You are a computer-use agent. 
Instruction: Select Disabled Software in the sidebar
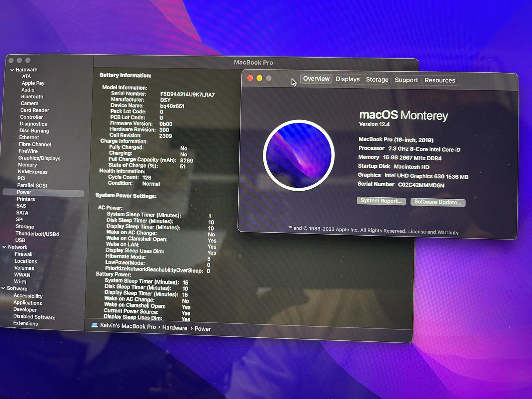34,317
